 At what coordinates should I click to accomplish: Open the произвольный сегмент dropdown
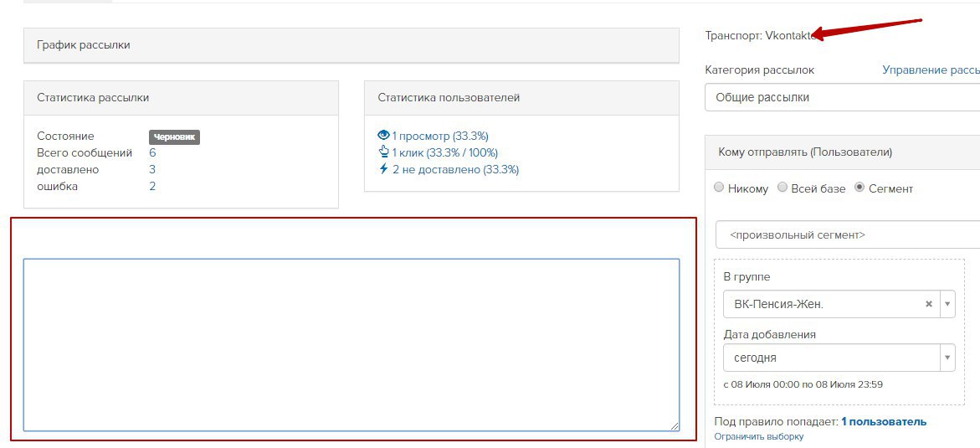pos(848,235)
